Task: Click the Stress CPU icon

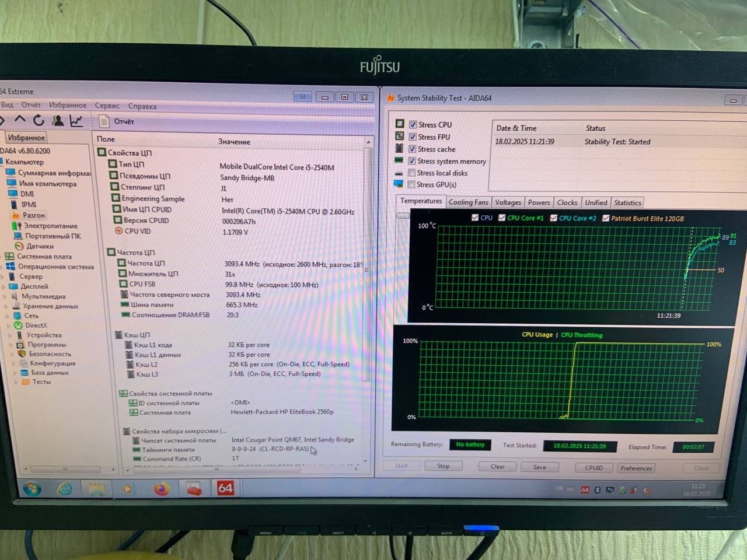Action: click(400, 124)
